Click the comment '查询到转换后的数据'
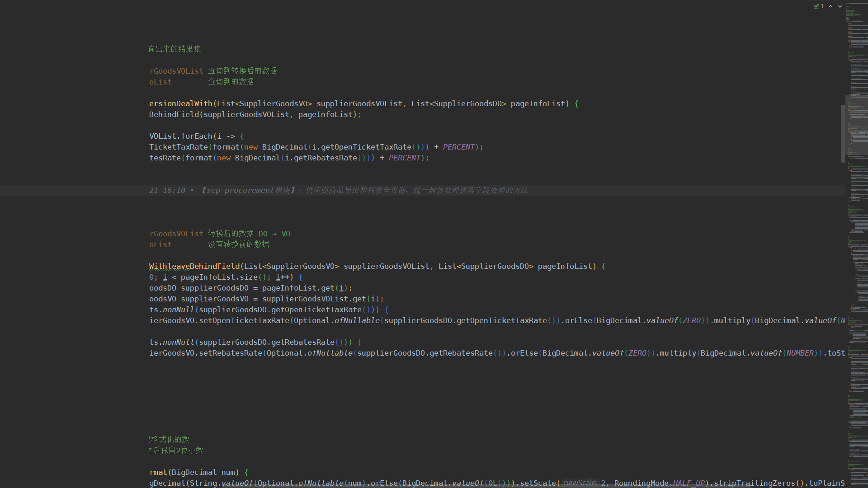Image resolution: width=868 pixels, height=488 pixels. pos(242,71)
